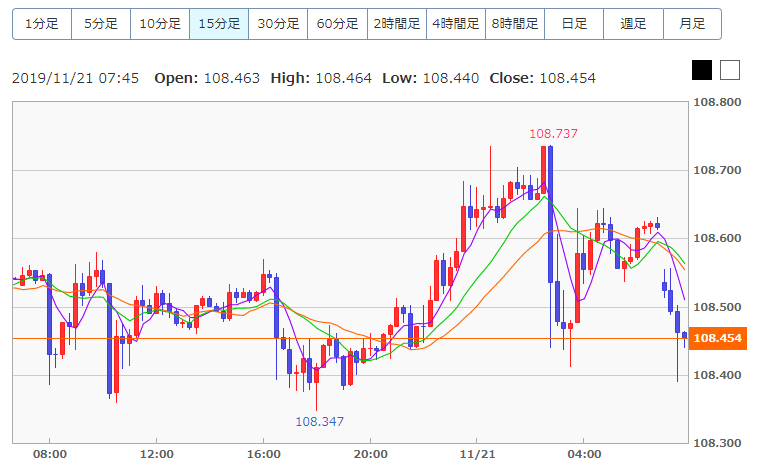This screenshot has width=758, height=467.
Task: Click the 16:00 time axis label
Action: click(x=263, y=454)
